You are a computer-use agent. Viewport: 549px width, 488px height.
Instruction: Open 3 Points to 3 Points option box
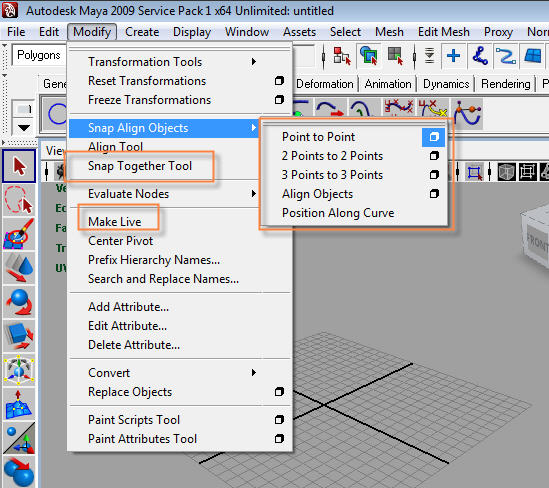point(434,175)
